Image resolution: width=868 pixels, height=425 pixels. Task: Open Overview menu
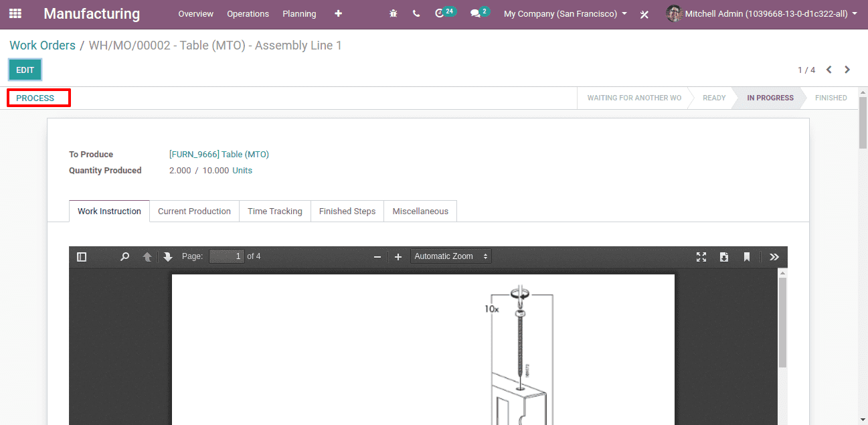[196, 13]
